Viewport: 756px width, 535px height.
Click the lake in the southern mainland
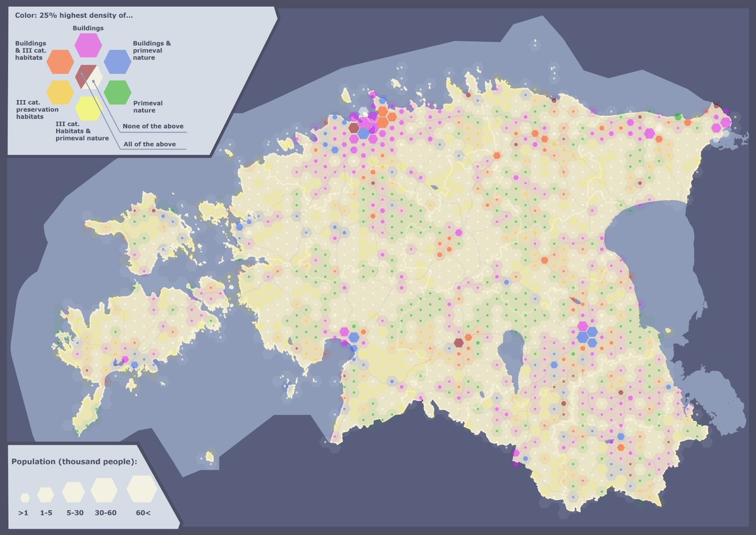point(511,360)
